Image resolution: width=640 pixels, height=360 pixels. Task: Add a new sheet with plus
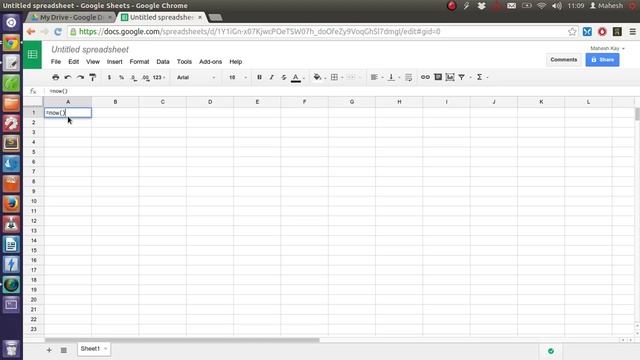(49, 350)
